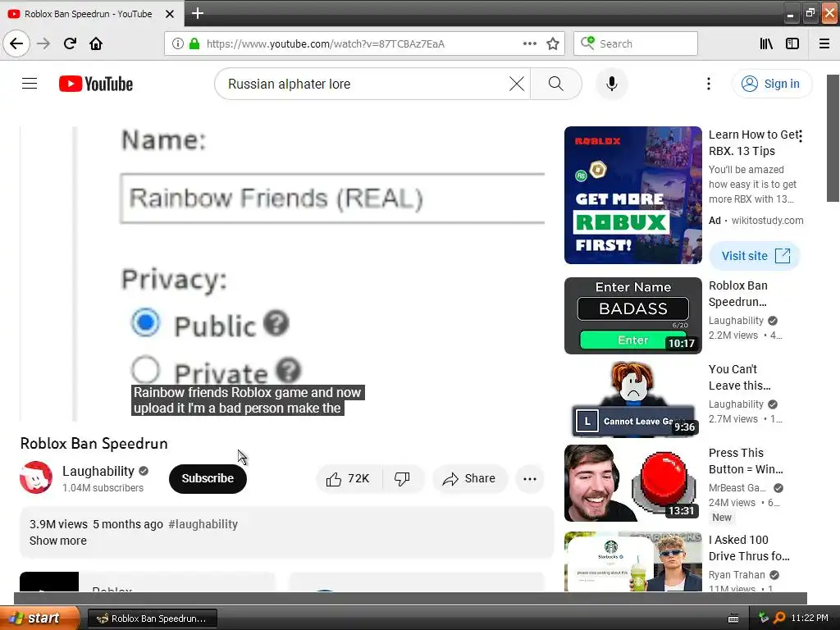Go to YouTube home via logo
840x630 pixels.
(x=96, y=84)
